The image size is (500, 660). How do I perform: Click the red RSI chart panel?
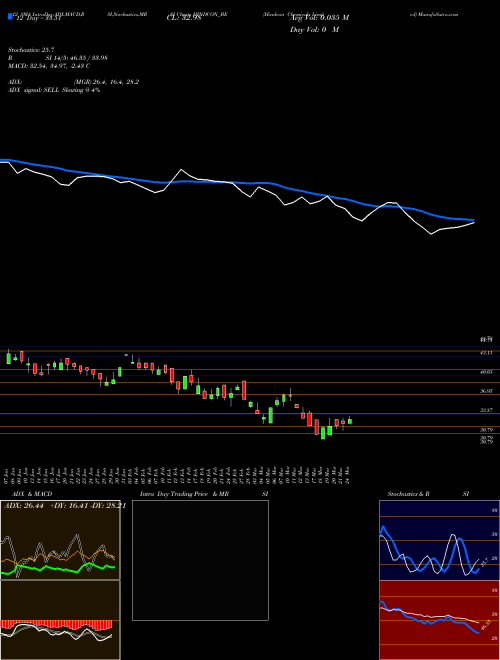coord(439,620)
